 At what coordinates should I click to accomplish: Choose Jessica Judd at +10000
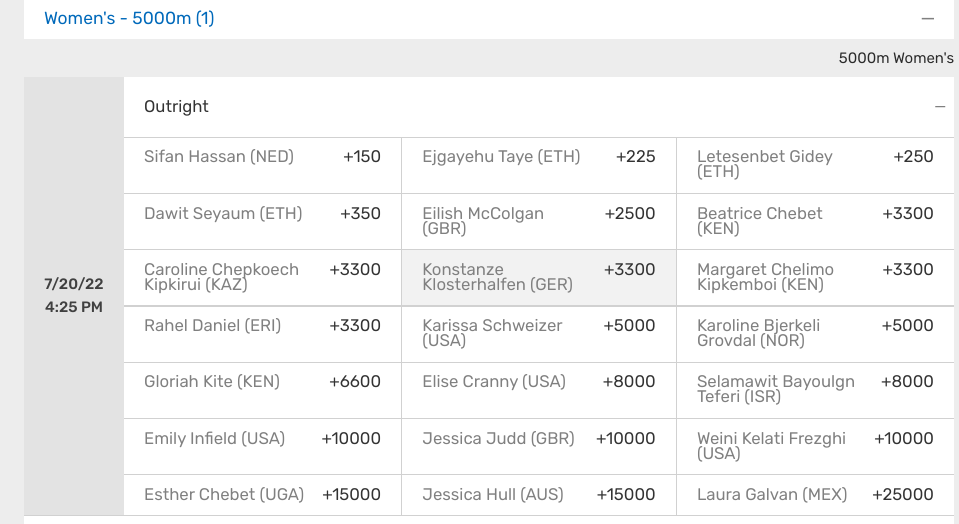click(x=539, y=446)
